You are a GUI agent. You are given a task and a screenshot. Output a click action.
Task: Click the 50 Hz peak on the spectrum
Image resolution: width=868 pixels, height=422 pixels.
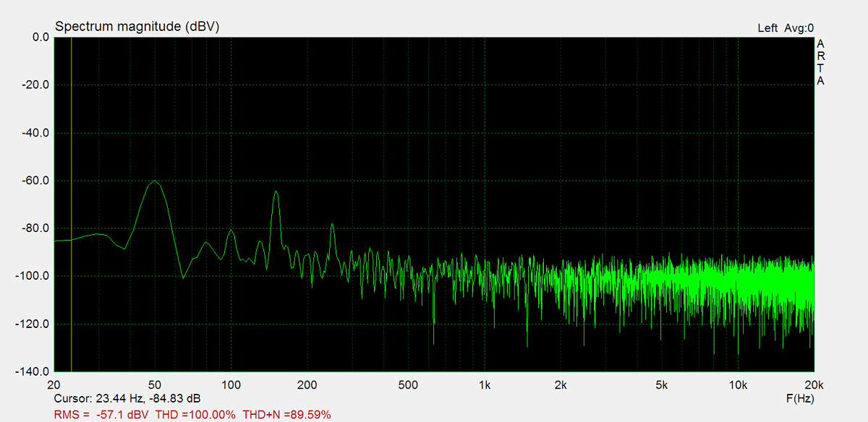[x=154, y=181]
